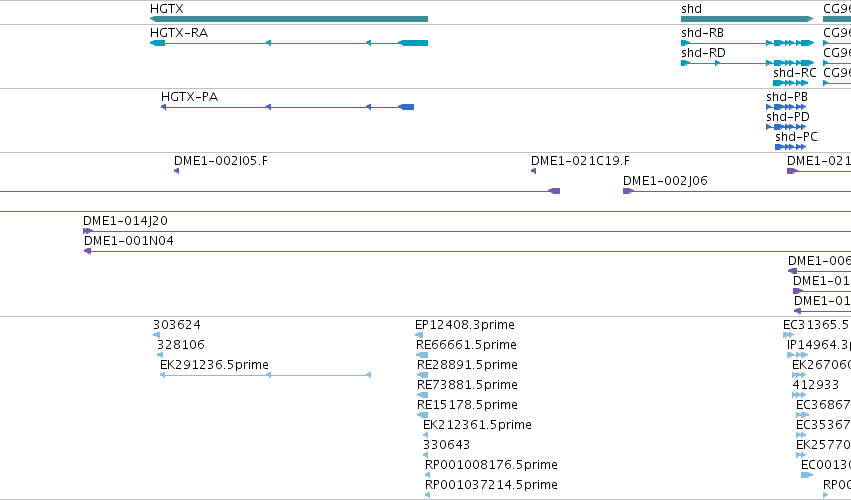Click the shd-RC transcript label
851x500 pixels.
pos(795,73)
